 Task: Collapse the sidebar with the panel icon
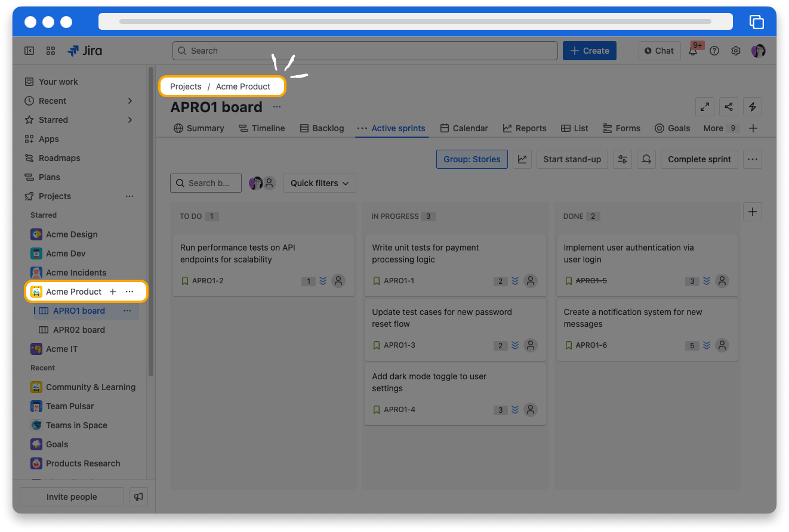click(29, 51)
